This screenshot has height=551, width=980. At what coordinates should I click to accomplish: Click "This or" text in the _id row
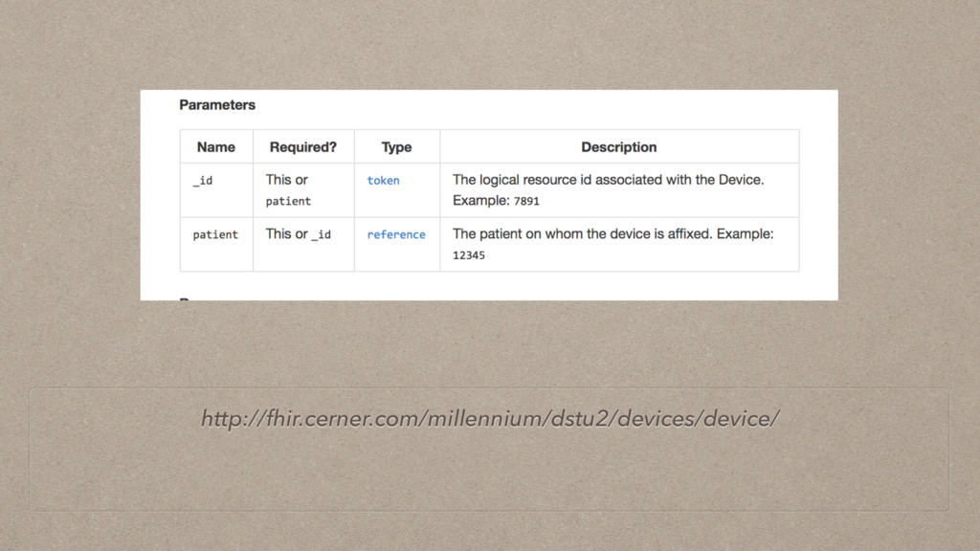pos(286,180)
